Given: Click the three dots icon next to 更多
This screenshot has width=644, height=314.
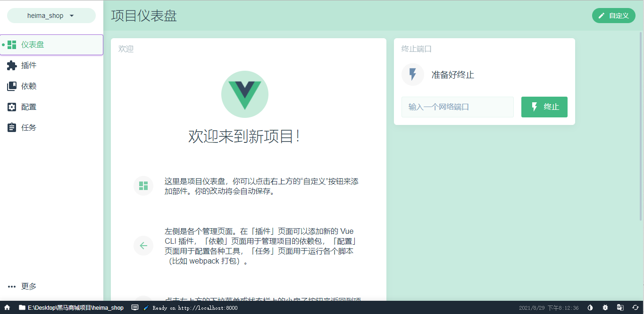Looking at the screenshot, I should pyautogui.click(x=12, y=287).
